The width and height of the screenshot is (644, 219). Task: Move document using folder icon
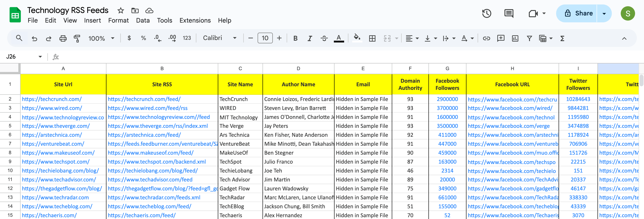(135, 11)
